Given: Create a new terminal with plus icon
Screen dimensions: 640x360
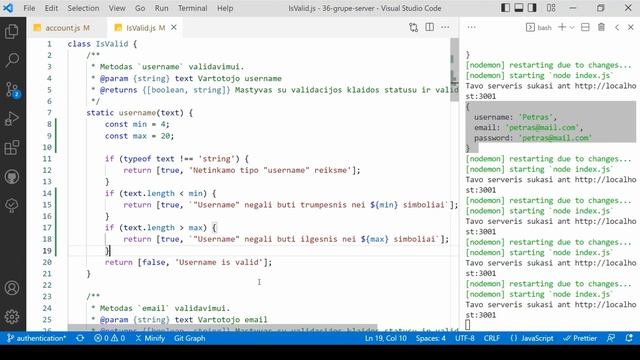Looking at the screenshot, I should click(x=562, y=27).
